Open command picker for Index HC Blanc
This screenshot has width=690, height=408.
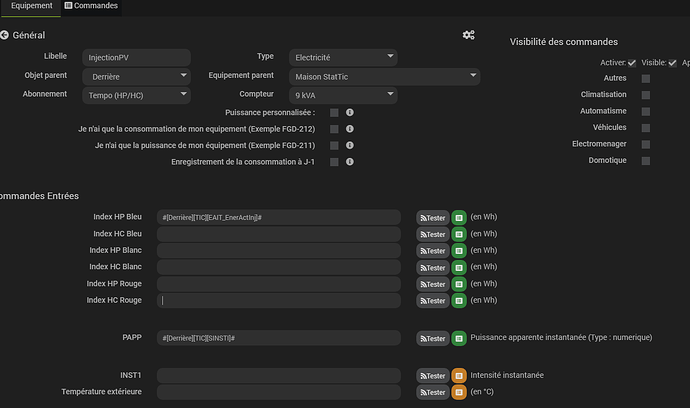click(459, 268)
